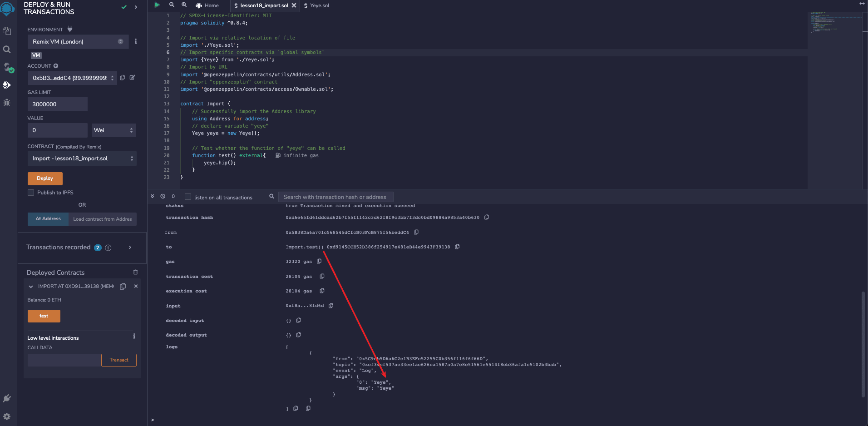
Task: Collapse the deployed IMPORT contract instance
Action: coord(31,287)
